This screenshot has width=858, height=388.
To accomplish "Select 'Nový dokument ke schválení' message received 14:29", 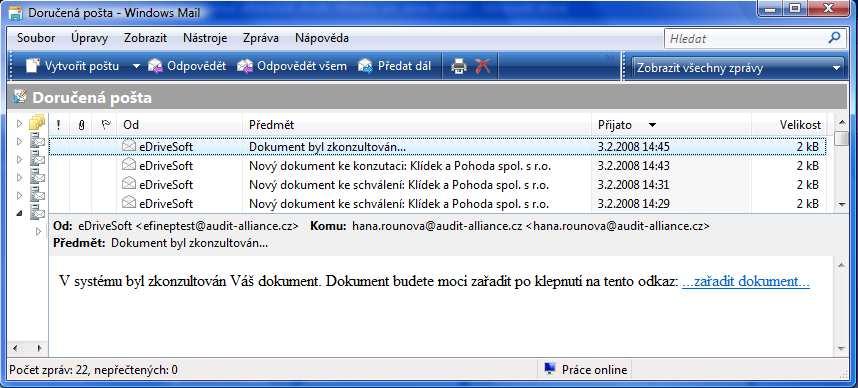I will pos(437,204).
